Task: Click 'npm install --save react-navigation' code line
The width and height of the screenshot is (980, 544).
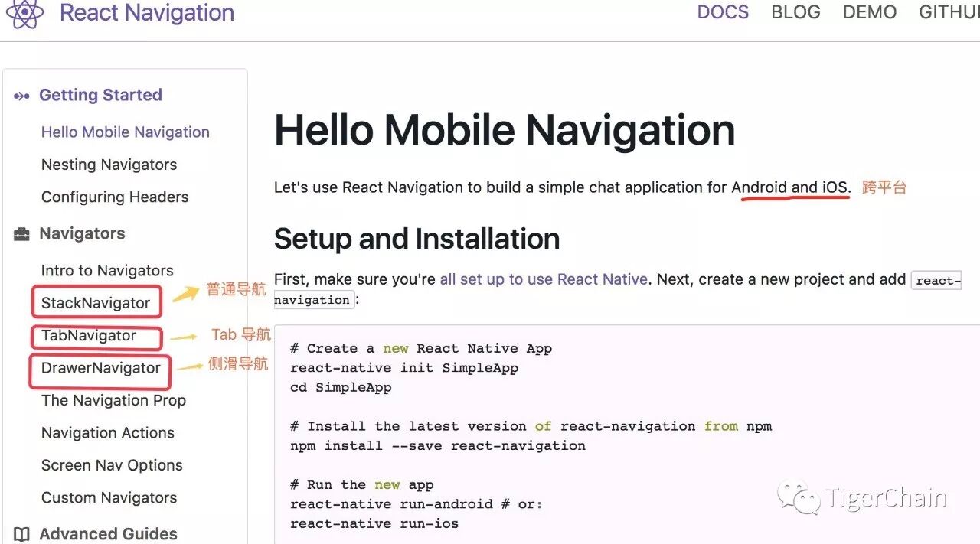Action: pos(438,445)
